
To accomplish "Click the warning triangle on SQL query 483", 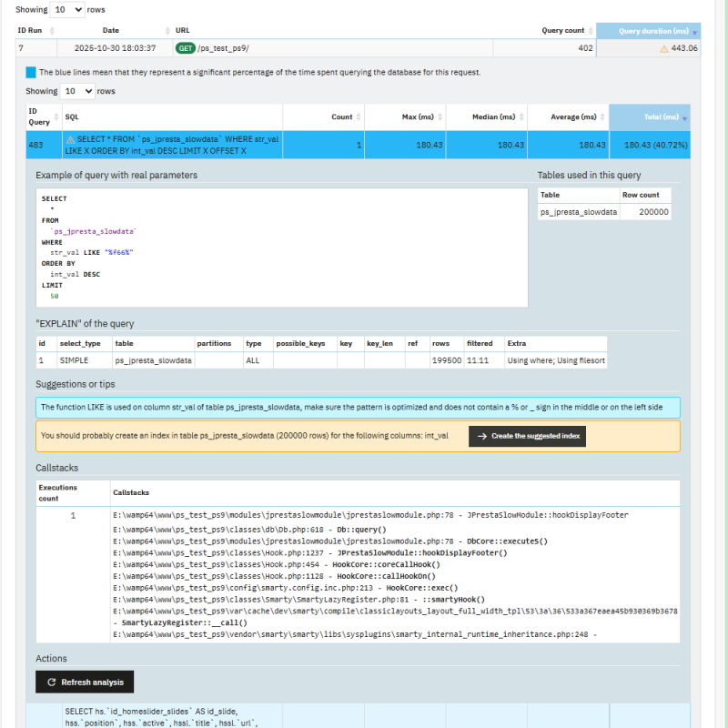I will pos(70,138).
